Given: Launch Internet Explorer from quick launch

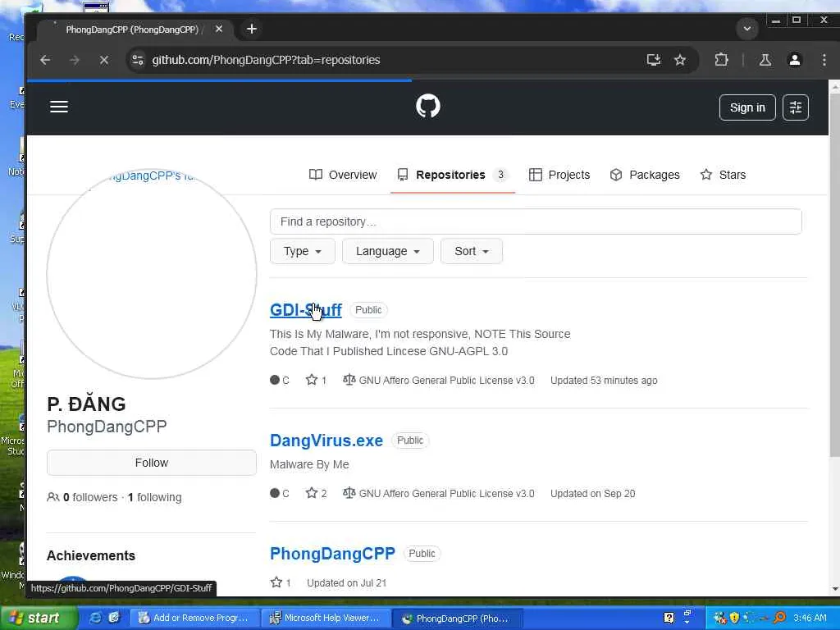Looking at the screenshot, I should coord(96,618).
